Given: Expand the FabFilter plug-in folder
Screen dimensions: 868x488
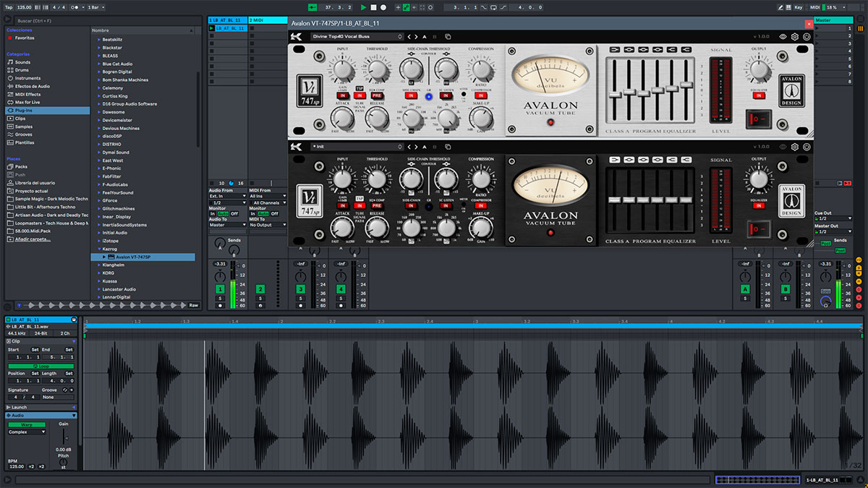Looking at the screenshot, I should coord(99,176).
